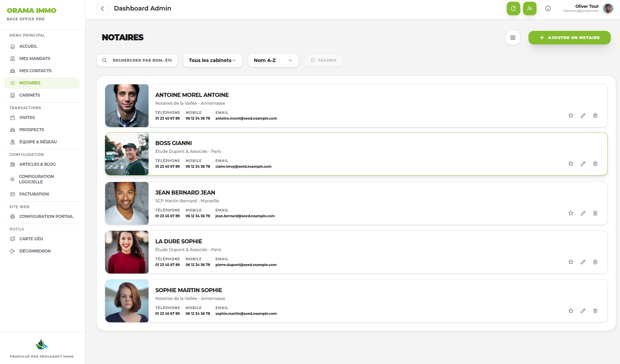Viewport: 620px width, 364px height.
Task: Go to Mes Contacts
Action: click(42, 71)
